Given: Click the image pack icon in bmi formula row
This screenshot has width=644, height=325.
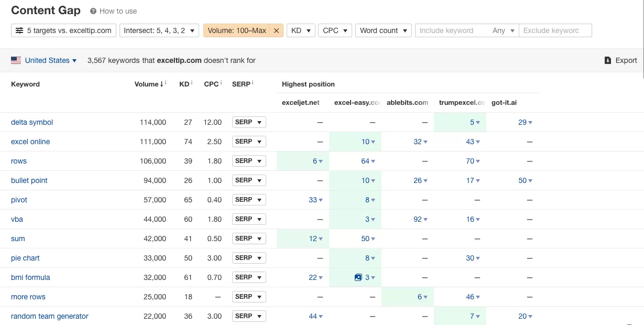Looking at the screenshot, I should pyautogui.click(x=358, y=277).
